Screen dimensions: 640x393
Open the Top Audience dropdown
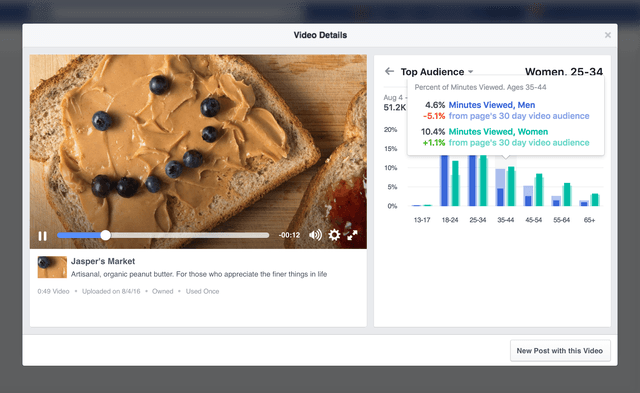click(x=437, y=72)
